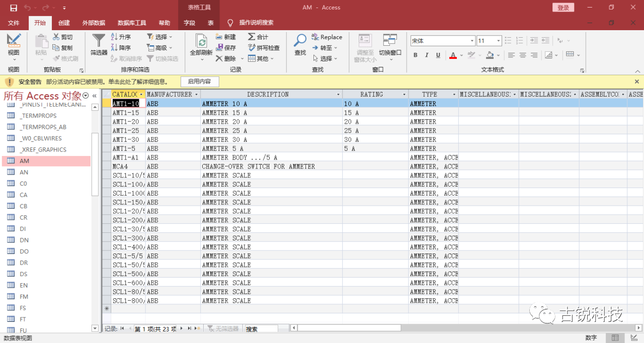This screenshot has height=343, width=644.
Task: Create a new record with 新建
Action: (x=226, y=37)
